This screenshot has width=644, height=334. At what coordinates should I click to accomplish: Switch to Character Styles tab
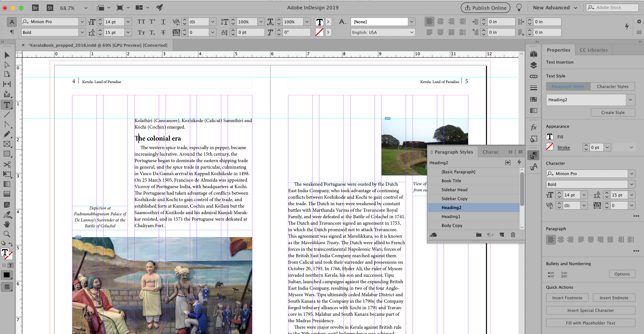(x=612, y=87)
